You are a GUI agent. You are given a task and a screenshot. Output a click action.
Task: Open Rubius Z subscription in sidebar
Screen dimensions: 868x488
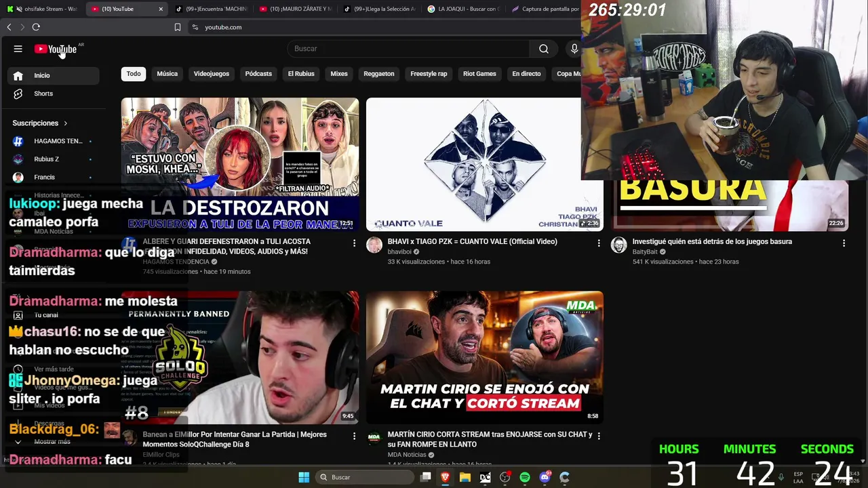[54, 159]
